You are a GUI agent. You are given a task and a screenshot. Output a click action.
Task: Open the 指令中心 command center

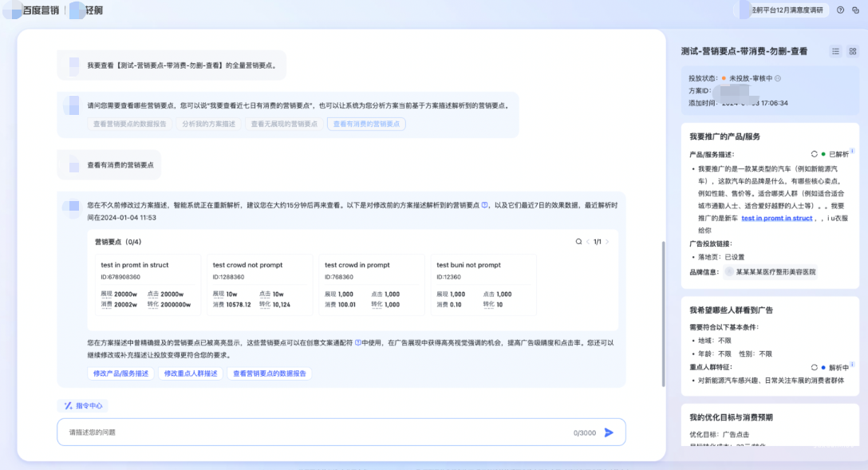[x=83, y=405]
